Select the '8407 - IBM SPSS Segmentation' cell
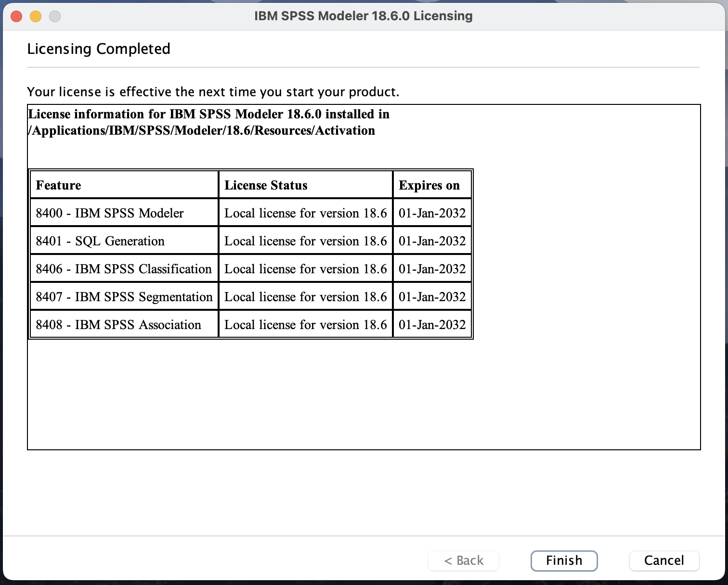Image resolution: width=728 pixels, height=585 pixels. click(x=125, y=297)
